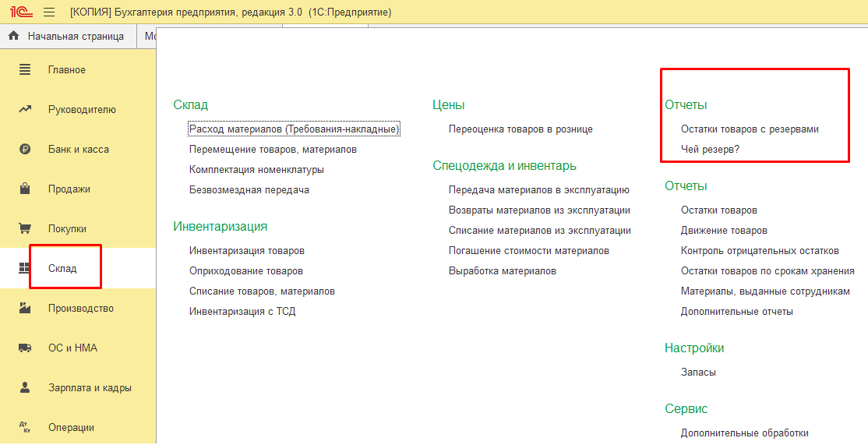The height and width of the screenshot is (445, 868).
Task: Click the 1C logo icon
Action: point(21,12)
